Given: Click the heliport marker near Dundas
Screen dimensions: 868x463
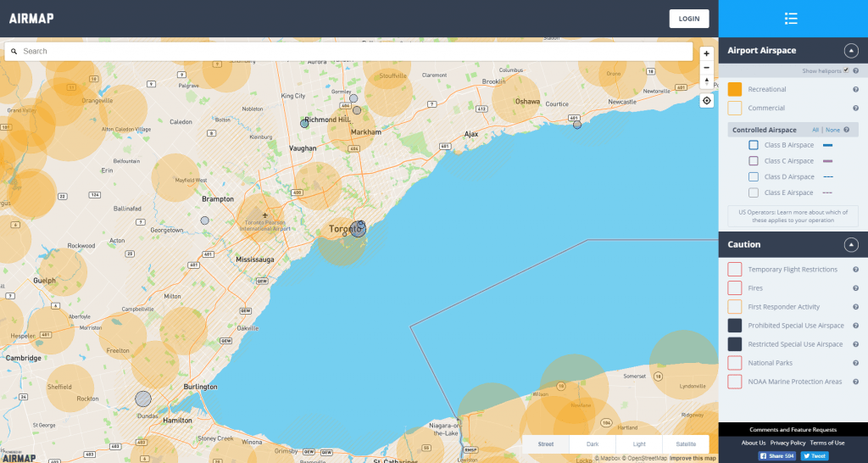Looking at the screenshot, I should [143, 399].
